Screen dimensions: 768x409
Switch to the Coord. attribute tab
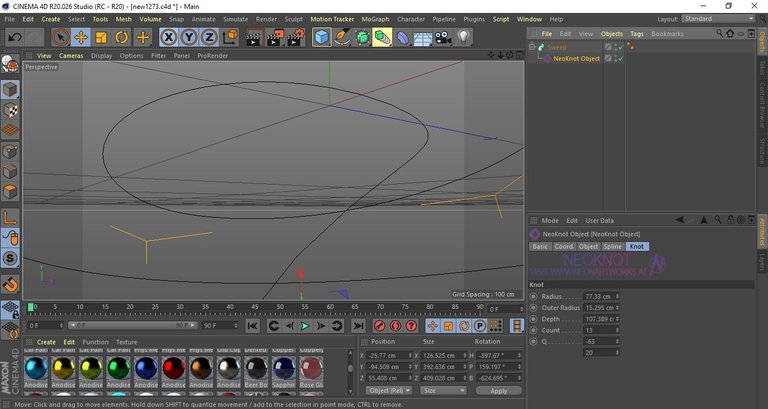(x=564, y=246)
